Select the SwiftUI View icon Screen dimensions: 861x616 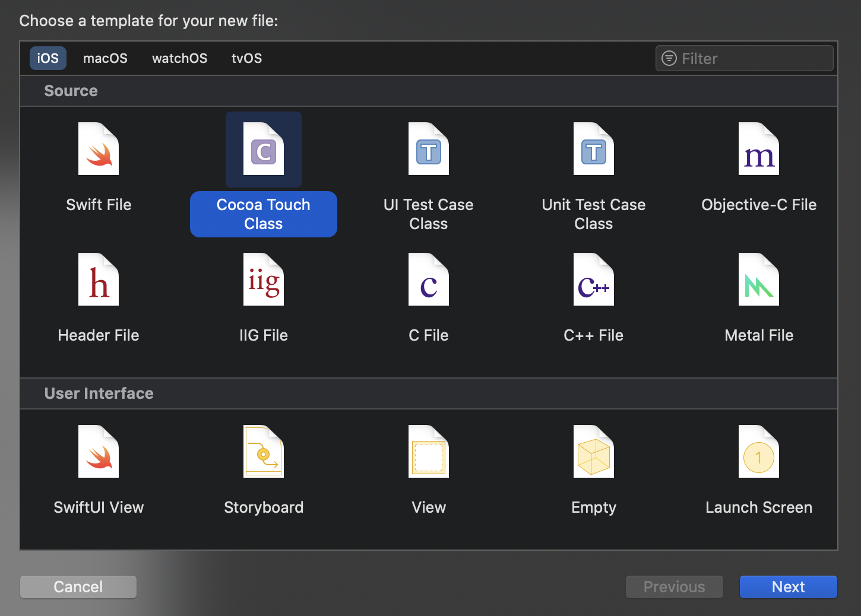tap(99, 452)
